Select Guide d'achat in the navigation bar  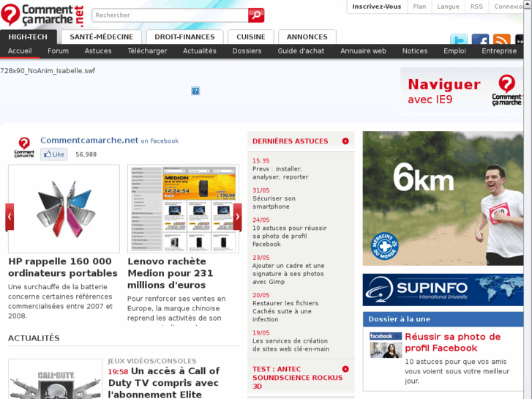[301, 51]
